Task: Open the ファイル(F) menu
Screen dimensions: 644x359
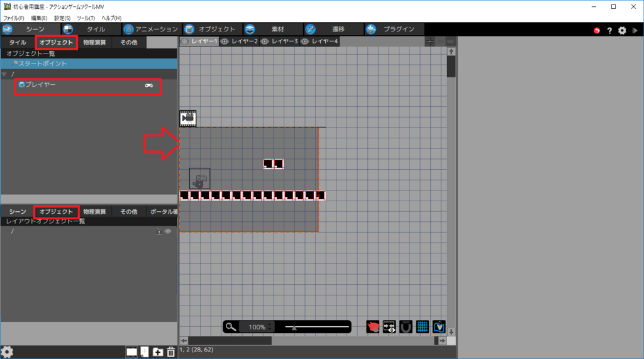Action: click(14, 18)
